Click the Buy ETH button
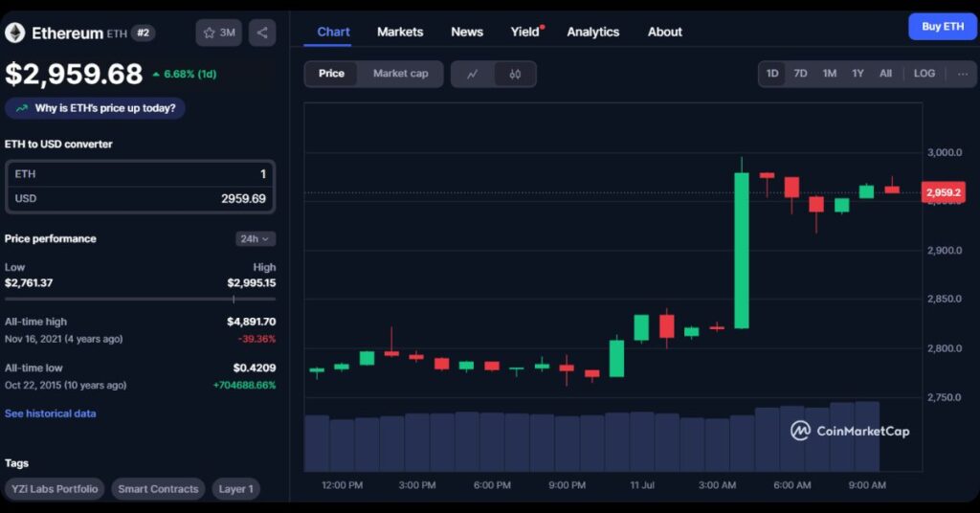 pos(943,26)
